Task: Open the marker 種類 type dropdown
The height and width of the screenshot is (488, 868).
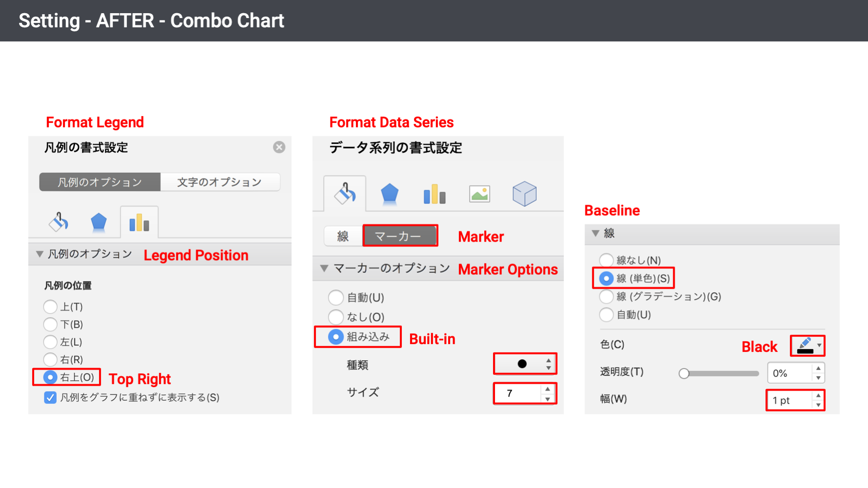Action: [x=525, y=364]
